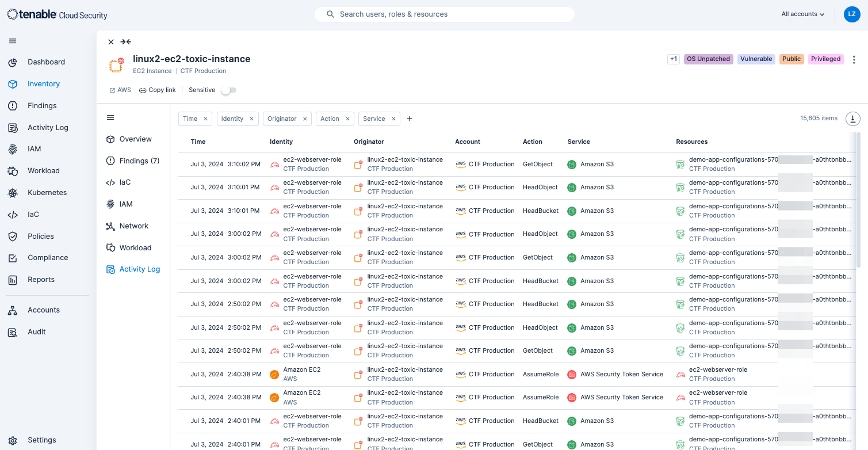Open originator linux2-ec2-toxic-instance in GetObject 3:10:02 row

405,159
